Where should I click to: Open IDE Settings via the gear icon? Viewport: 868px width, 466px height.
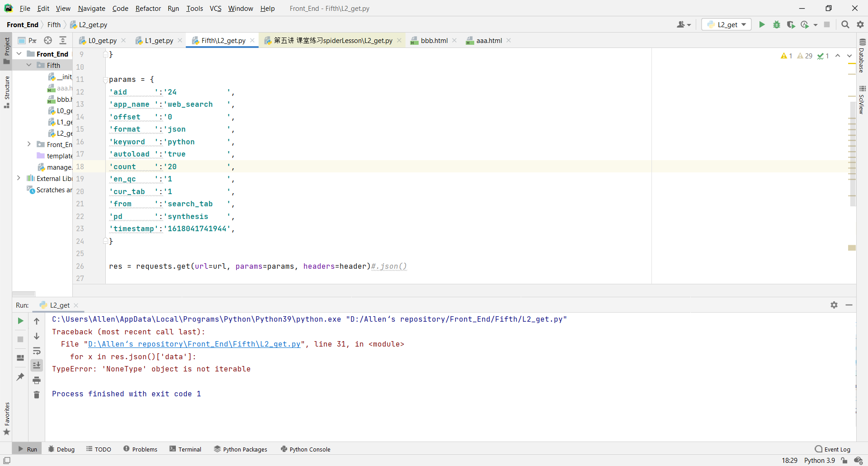pyautogui.click(x=861, y=24)
